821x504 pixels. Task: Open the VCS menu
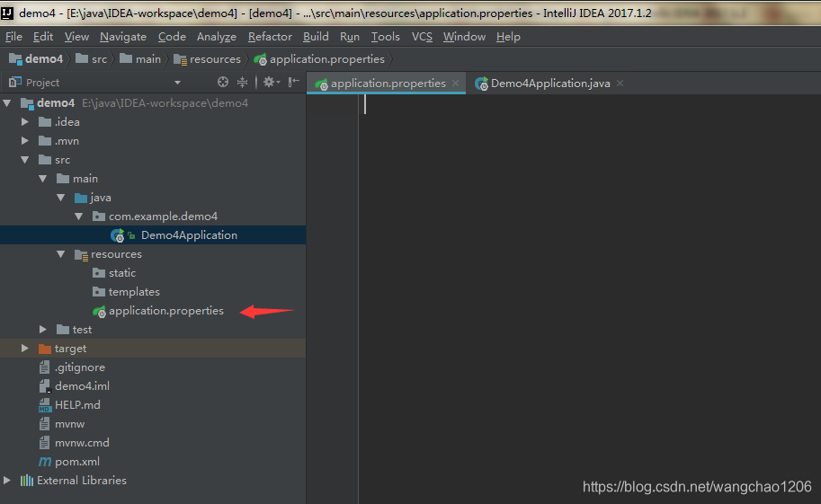point(422,37)
